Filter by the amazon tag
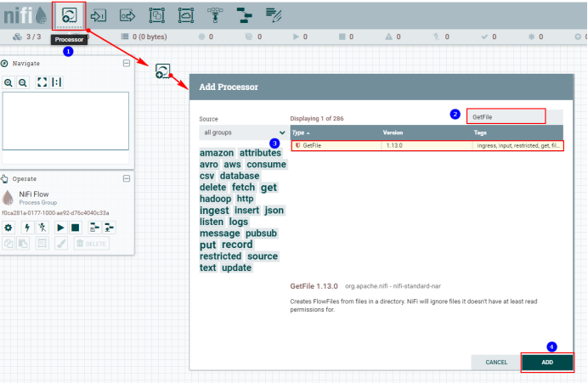The image size is (588, 383). [217, 153]
